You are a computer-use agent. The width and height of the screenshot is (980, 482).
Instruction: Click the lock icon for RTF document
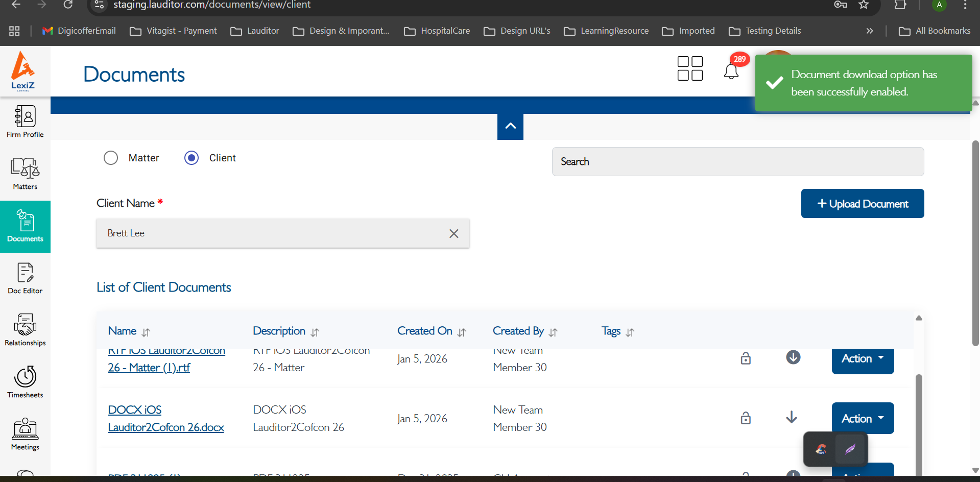click(746, 358)
